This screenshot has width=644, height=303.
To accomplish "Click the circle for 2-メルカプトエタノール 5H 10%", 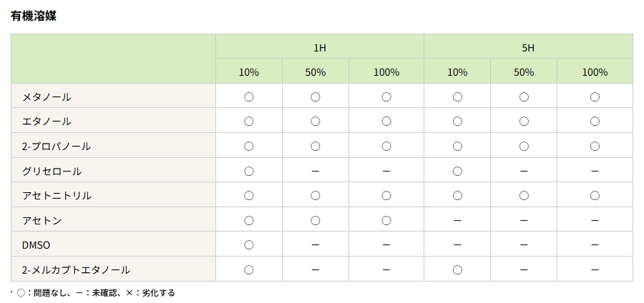I will point(457,269).
